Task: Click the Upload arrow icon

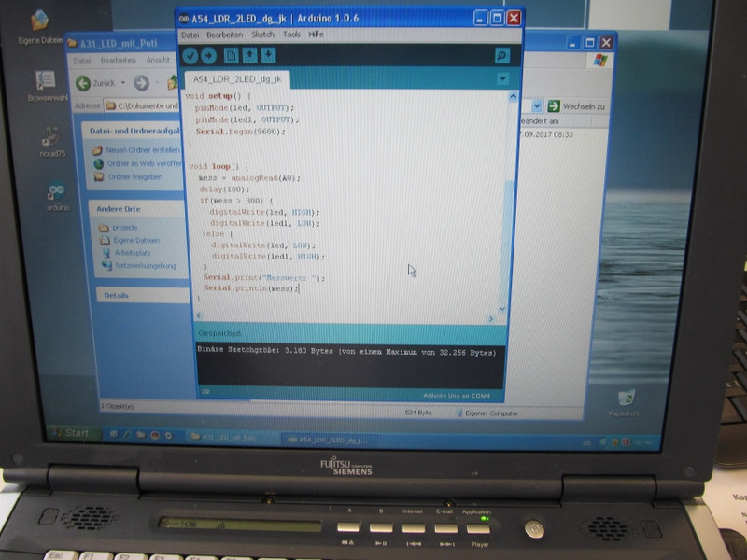Action: pyautogui.click(x=208, y=55)
